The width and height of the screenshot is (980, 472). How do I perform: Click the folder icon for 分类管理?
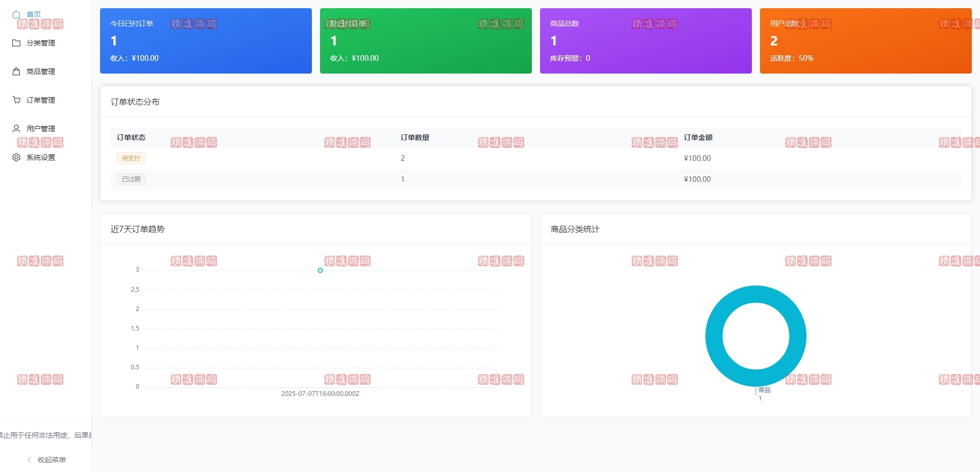(16, 43)
